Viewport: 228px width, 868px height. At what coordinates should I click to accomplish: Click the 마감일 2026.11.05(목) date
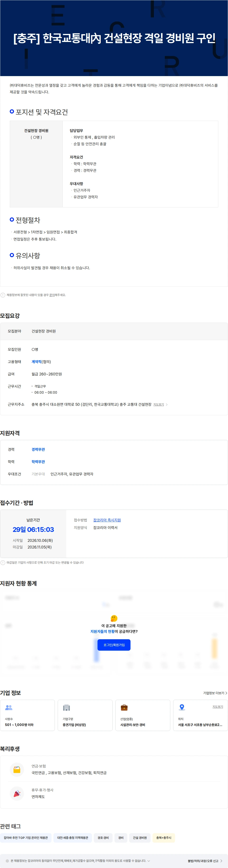click(x=39, y=547)
